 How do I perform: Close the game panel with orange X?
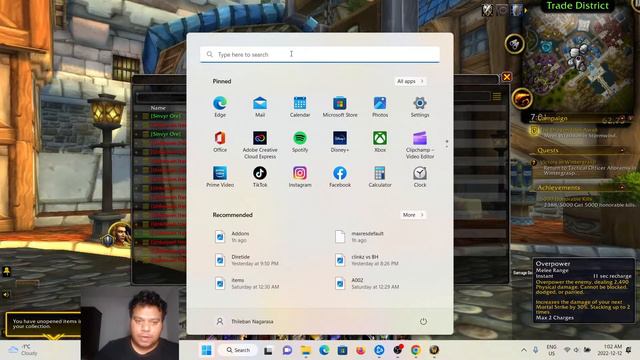(507, 77)
